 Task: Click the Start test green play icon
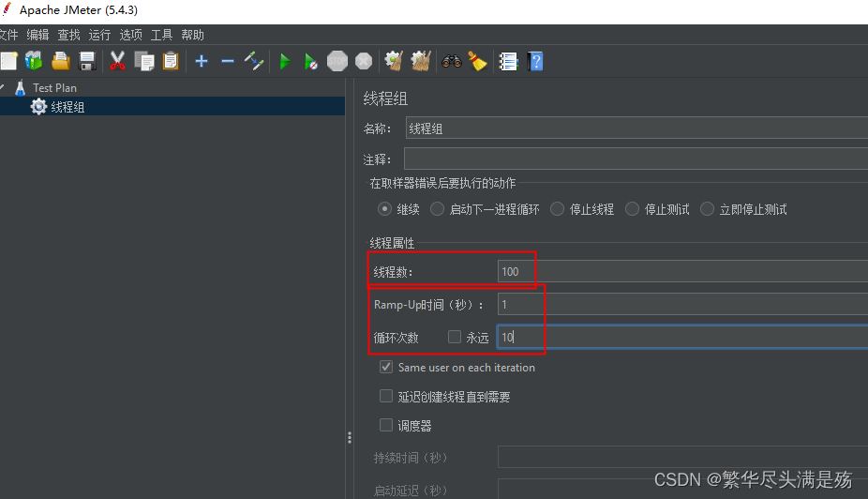point(284,62)
